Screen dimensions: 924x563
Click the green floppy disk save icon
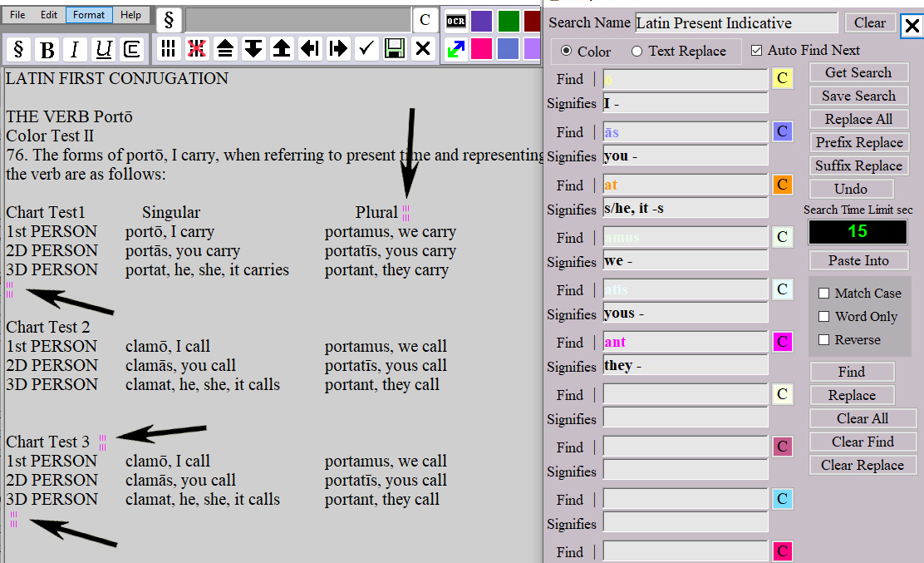[x=395, y=48]
